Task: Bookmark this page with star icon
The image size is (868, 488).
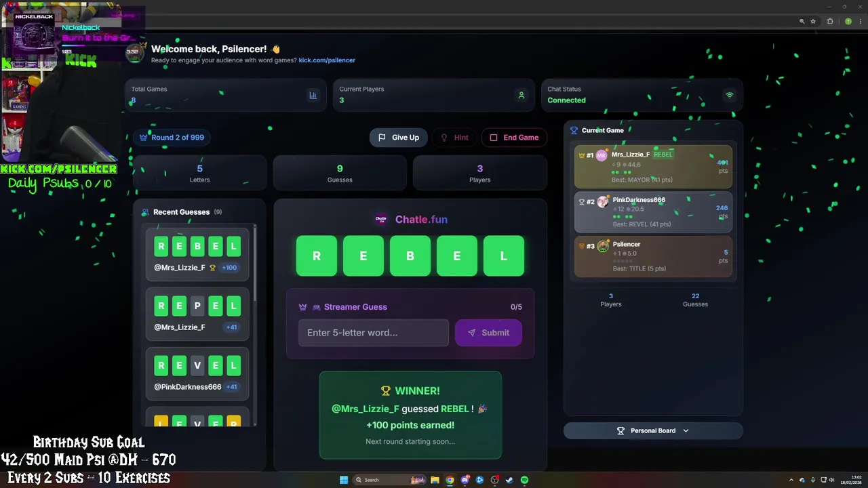Action: pyautogui.click(x=813, y=22)
